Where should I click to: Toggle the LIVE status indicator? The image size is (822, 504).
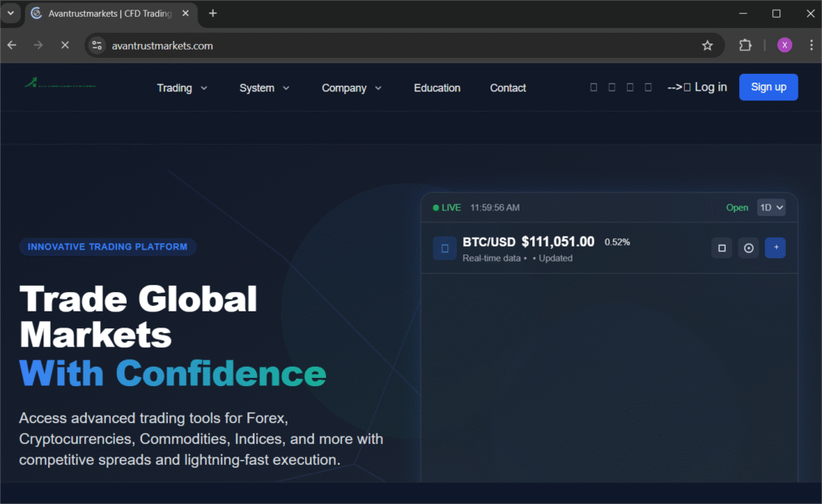(x=446, y=207)
